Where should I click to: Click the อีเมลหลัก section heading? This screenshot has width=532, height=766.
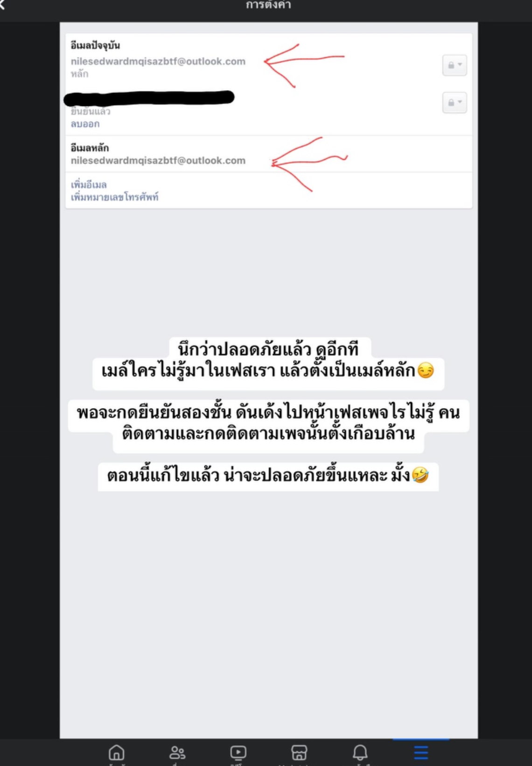point(90,148)
